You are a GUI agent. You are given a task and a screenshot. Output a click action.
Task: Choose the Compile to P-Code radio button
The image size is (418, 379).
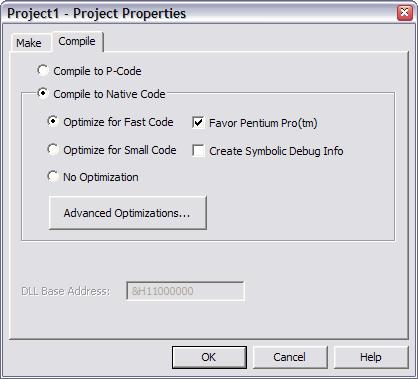43,71
